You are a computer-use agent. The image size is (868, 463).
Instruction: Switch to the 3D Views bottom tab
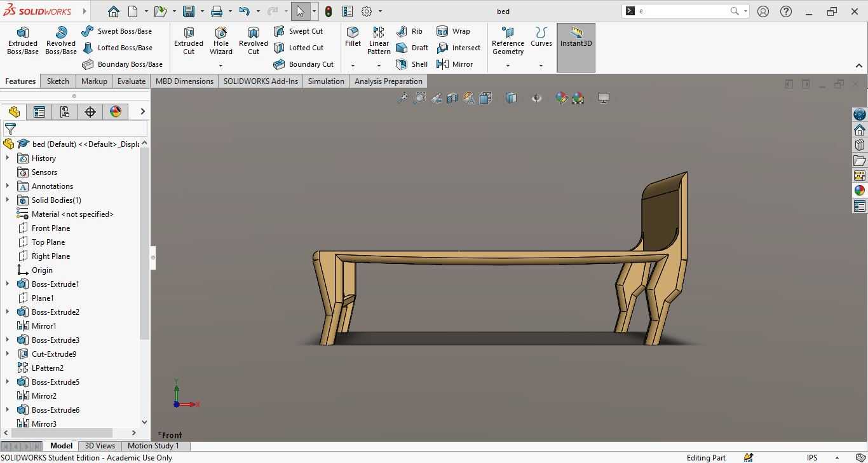point(100,446)
